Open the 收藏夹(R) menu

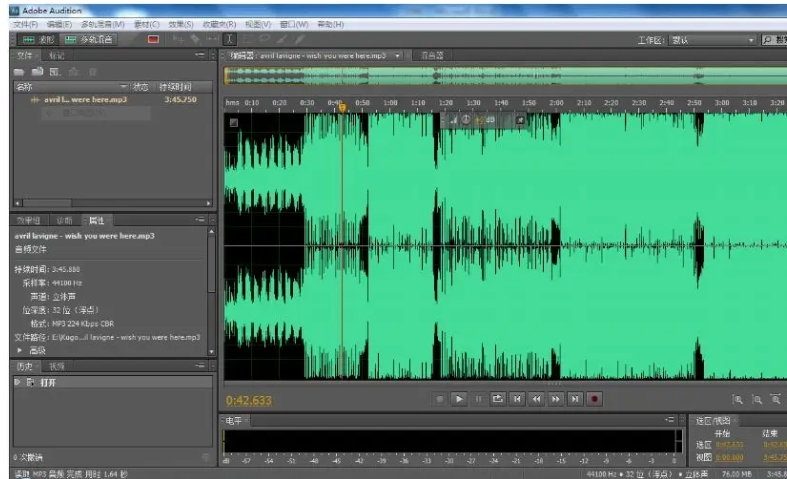click(219, 24)
